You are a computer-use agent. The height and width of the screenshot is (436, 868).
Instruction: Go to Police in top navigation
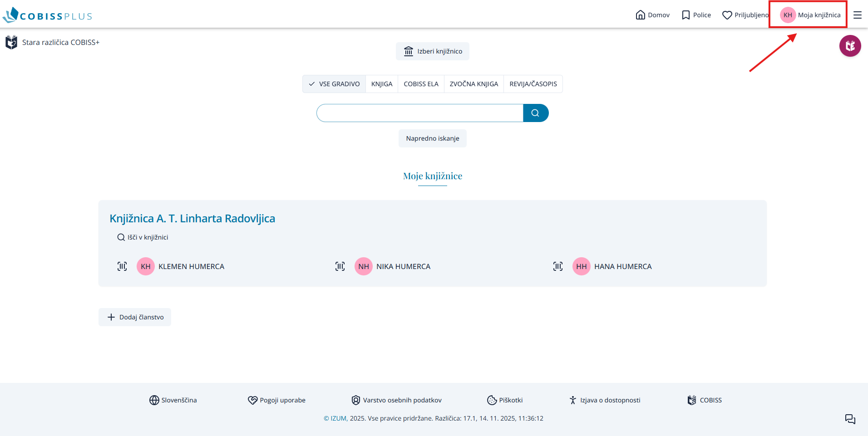(696, 15)
